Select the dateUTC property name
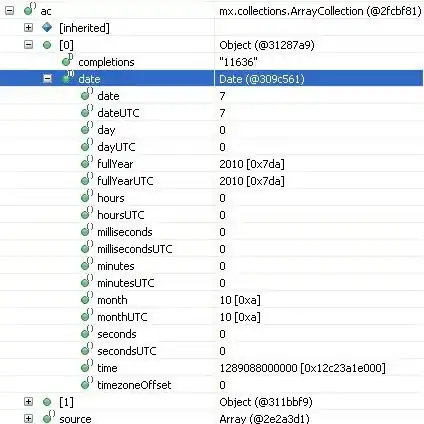The width and height of the screenshot is (424, 424). (118, 113)
